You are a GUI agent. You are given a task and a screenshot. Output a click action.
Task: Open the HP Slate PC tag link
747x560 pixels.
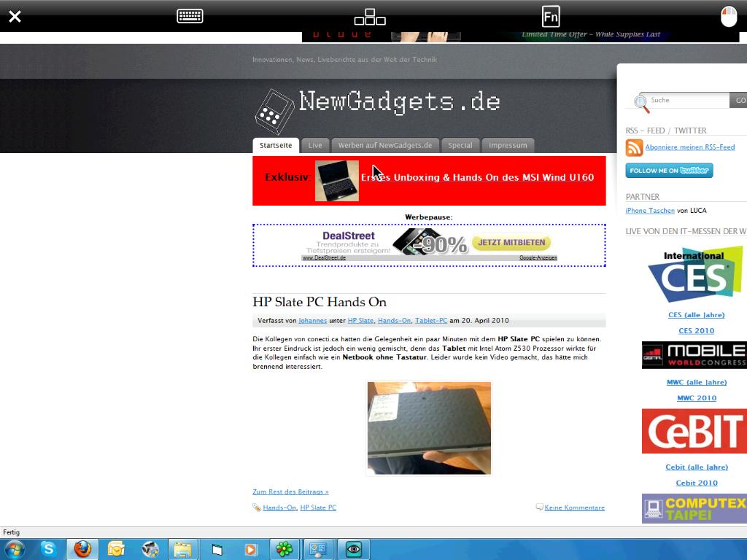318,507
